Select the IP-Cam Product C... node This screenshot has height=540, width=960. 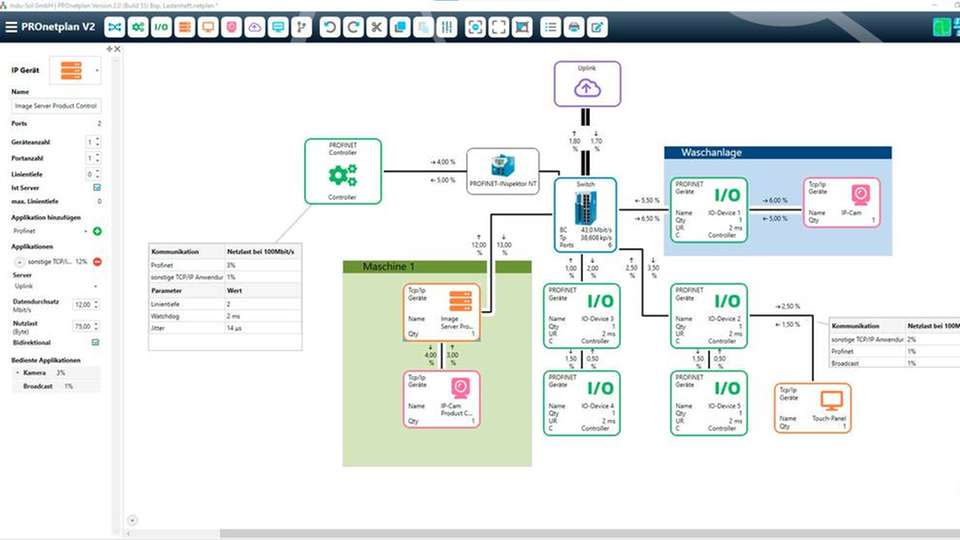click(x=441, y=399)
